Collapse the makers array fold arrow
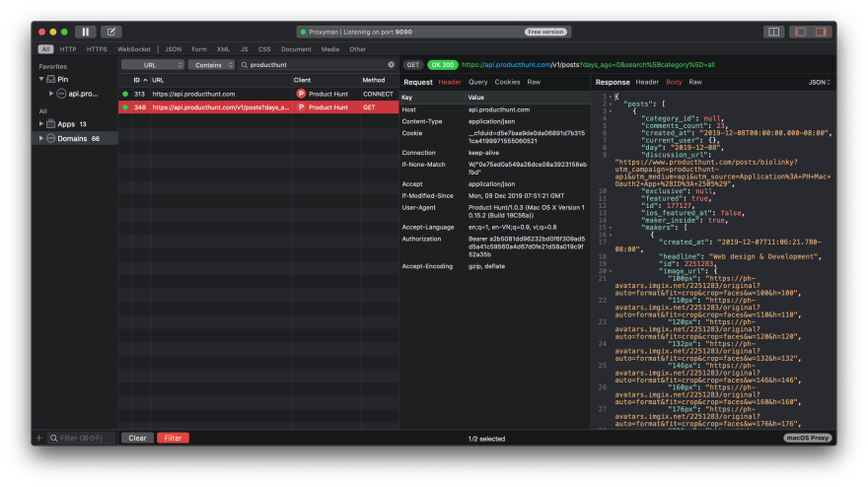Image resolution: width=868 pixels, height=487 pixels. [611, 228]
